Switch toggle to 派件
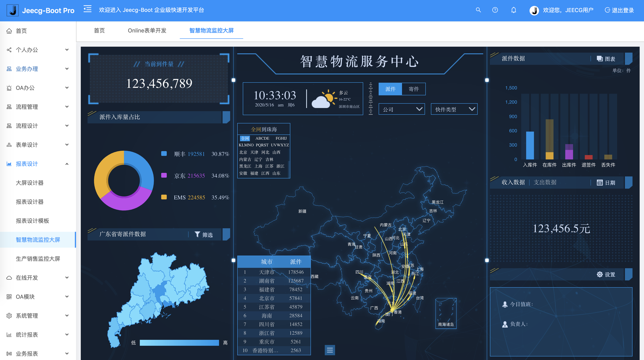The image size is (644, 360). (390, 89)
